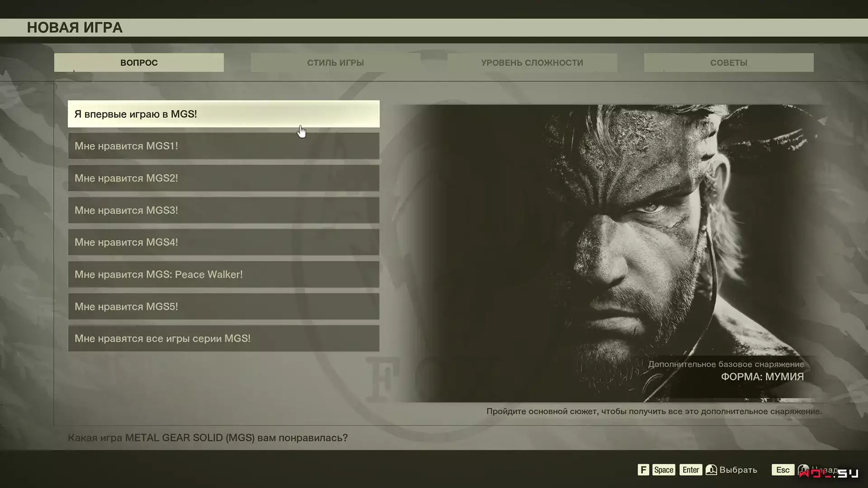Image resolution: width=868 pixels, height=488 pixels.
Task: Choose the 'Мне нравится MGS1!' option
Action: click(x=224, y=146)
